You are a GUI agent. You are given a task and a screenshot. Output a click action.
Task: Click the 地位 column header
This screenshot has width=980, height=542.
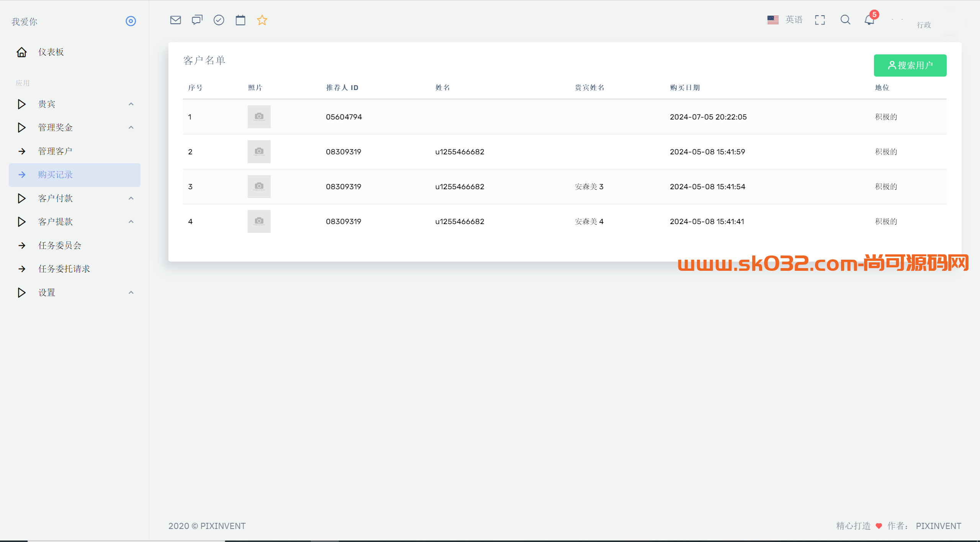click(882, 88)
